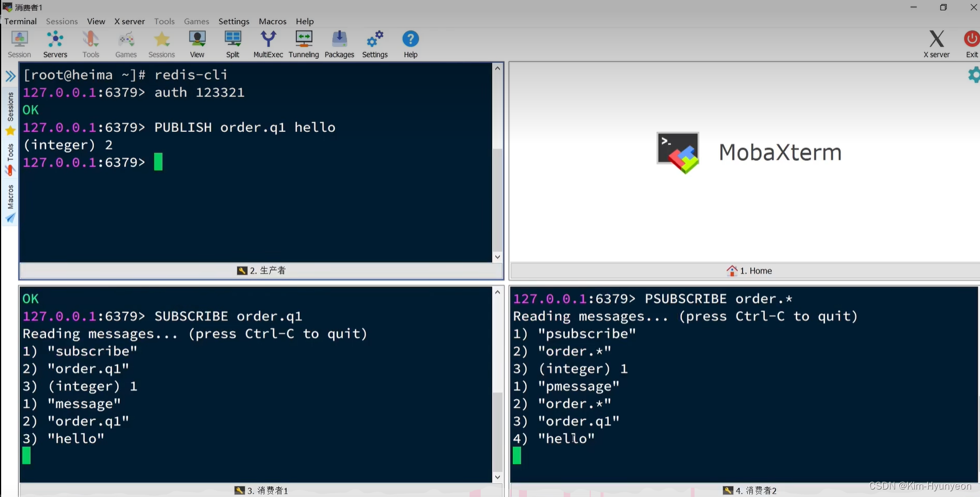This screenshot has width=980, height=497.
Task: Click 'PUBLISH order.q1 hello' command text
Action: point(245,127)
